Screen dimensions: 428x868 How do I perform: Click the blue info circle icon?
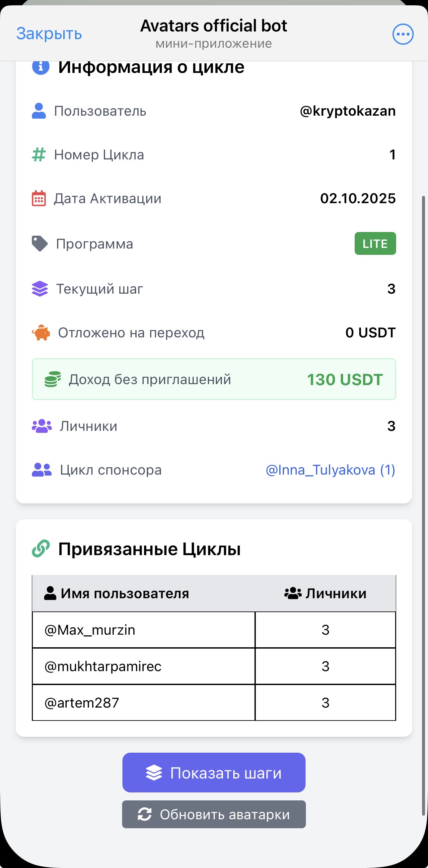pyautogui.click(x=40, y=67)
